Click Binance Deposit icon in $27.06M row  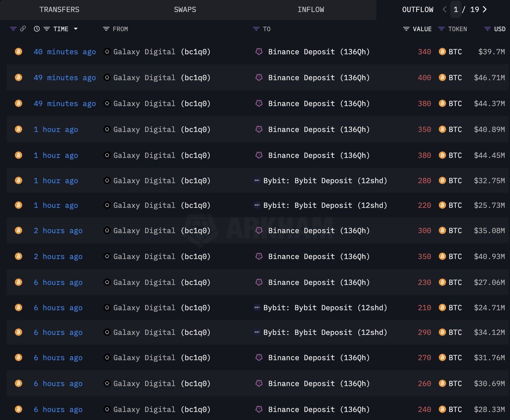pyautogui.click(x=259, y=282)
